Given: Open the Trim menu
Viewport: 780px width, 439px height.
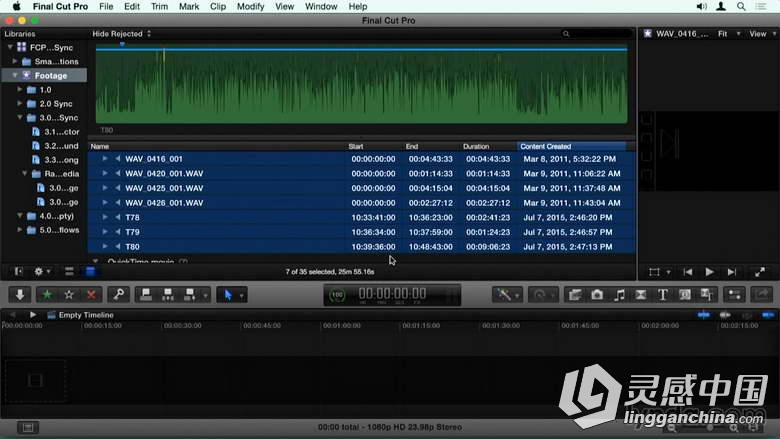Looking at the screenshot, I should pos(159,6).
